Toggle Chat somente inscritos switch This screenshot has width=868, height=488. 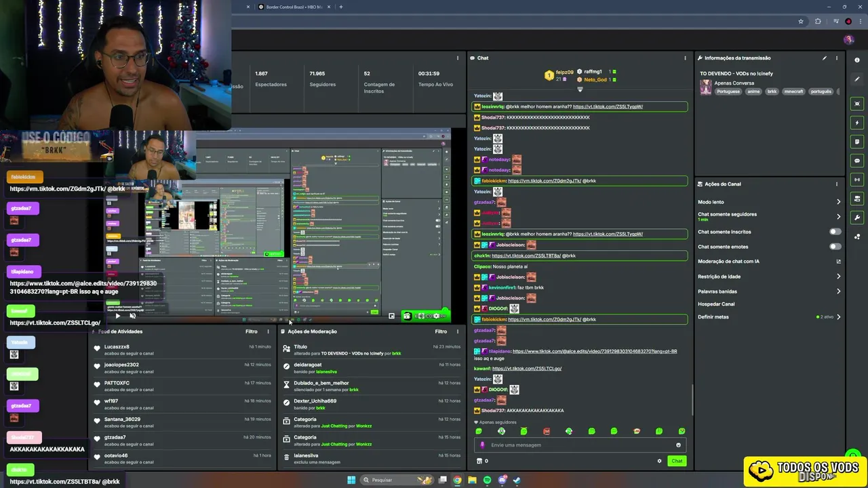coord(835,232)
